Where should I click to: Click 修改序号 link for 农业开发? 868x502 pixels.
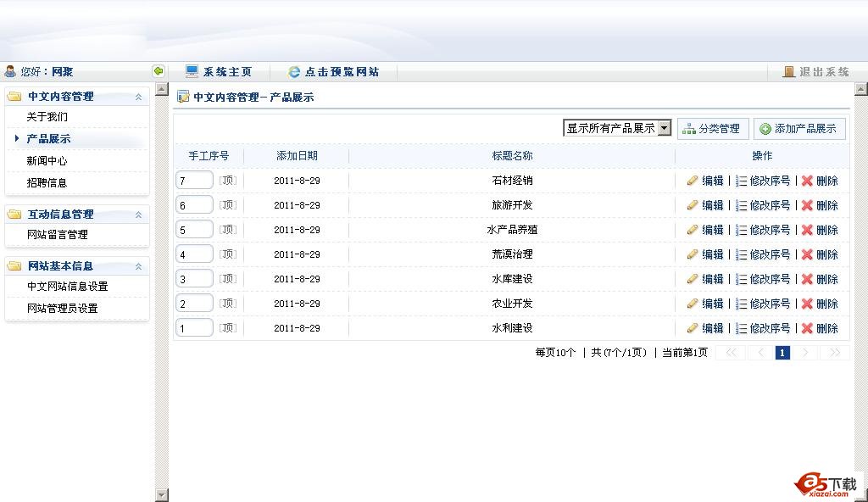click(x=770, y=304)
